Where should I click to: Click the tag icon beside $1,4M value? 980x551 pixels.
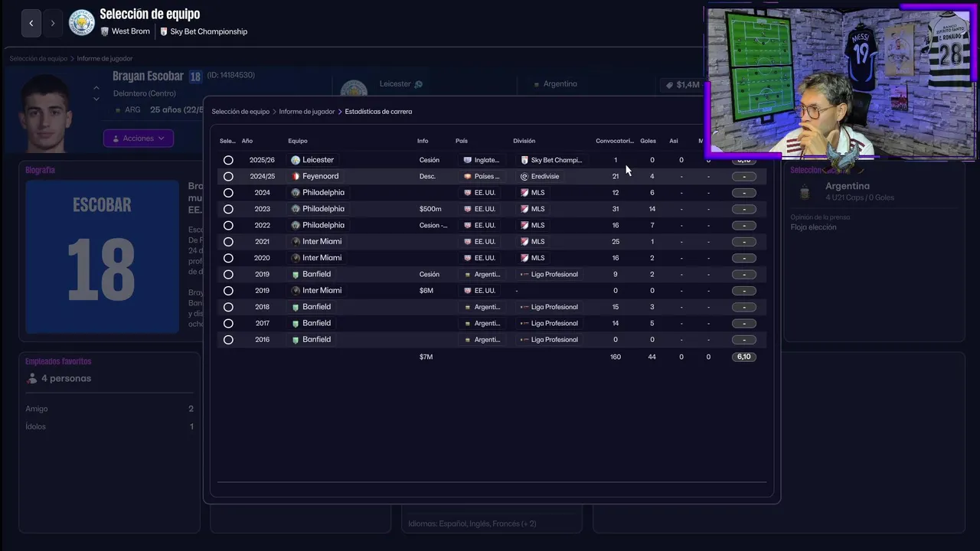point(669,85)
